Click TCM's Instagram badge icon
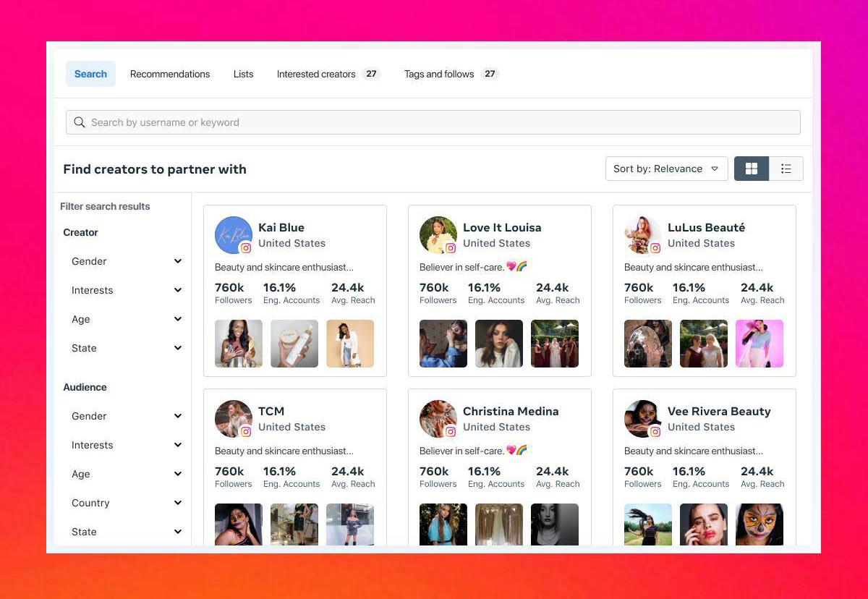 pyautogui.click(x=246, y=432)
